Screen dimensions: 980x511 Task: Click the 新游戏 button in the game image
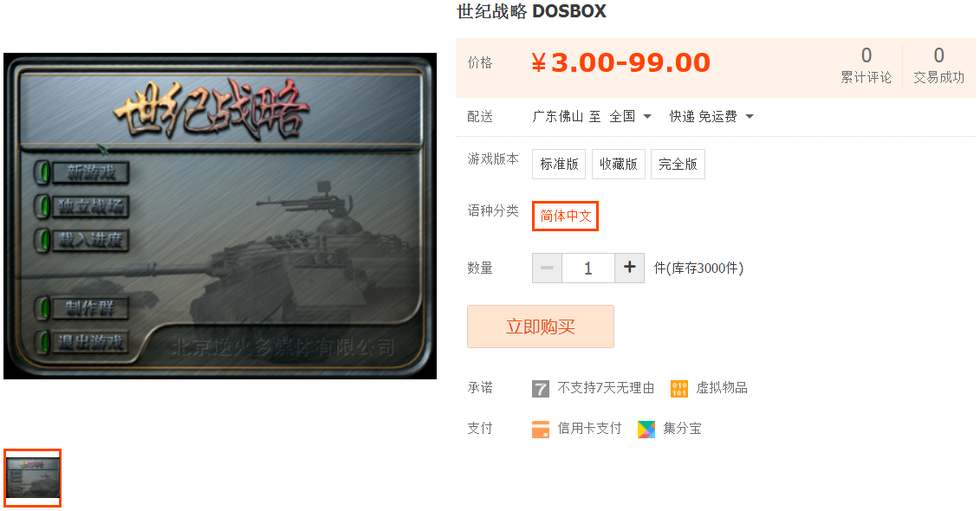point(91,173)
